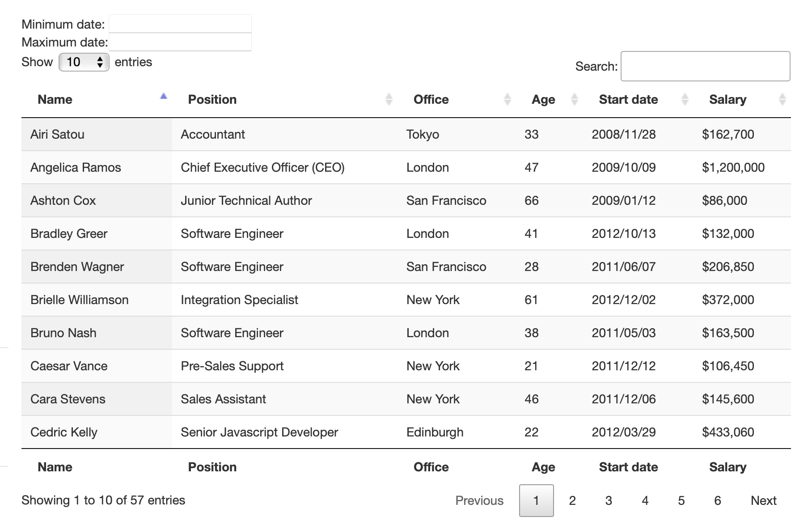This screenshot has height=525, width=812.
Task: Toggle Start date sorting order
Action: point(685,99)
